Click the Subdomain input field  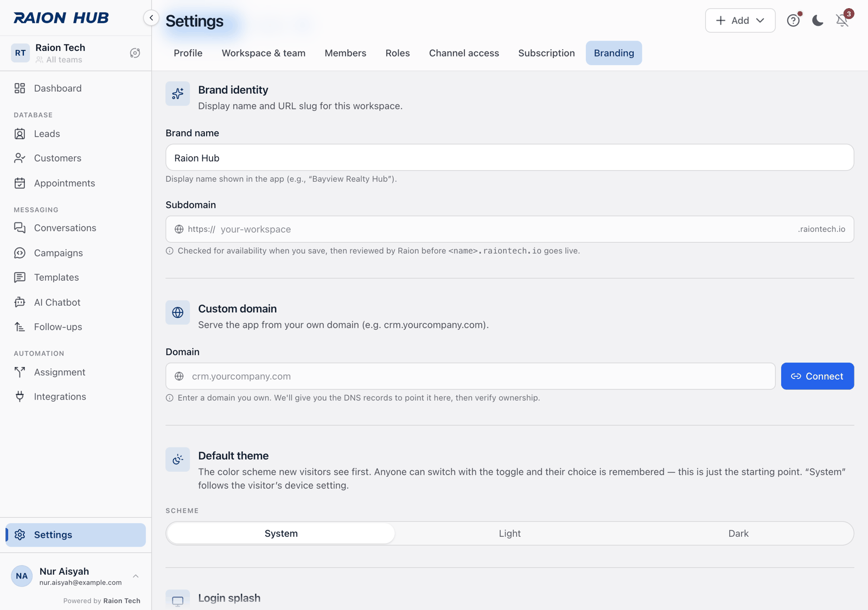[509, 229]
